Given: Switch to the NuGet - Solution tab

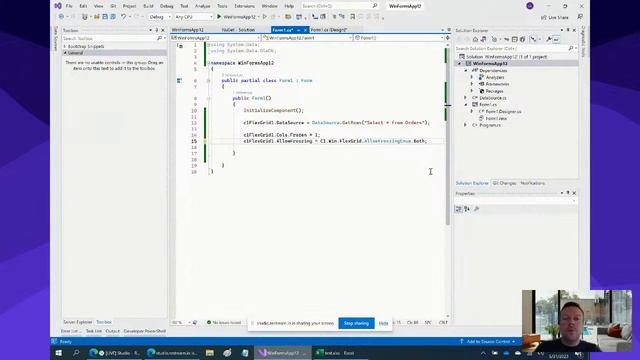Looking at the screenshot, I should pyautogui.click(x=238, y=30).
